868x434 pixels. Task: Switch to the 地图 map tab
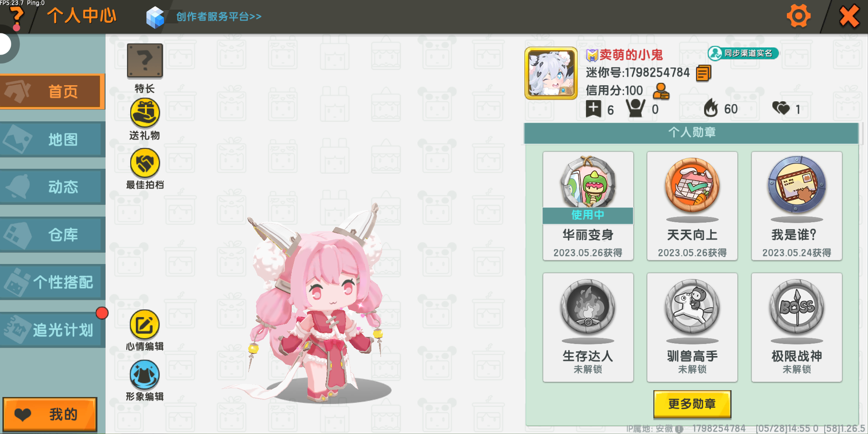click(x=52, y=139)
